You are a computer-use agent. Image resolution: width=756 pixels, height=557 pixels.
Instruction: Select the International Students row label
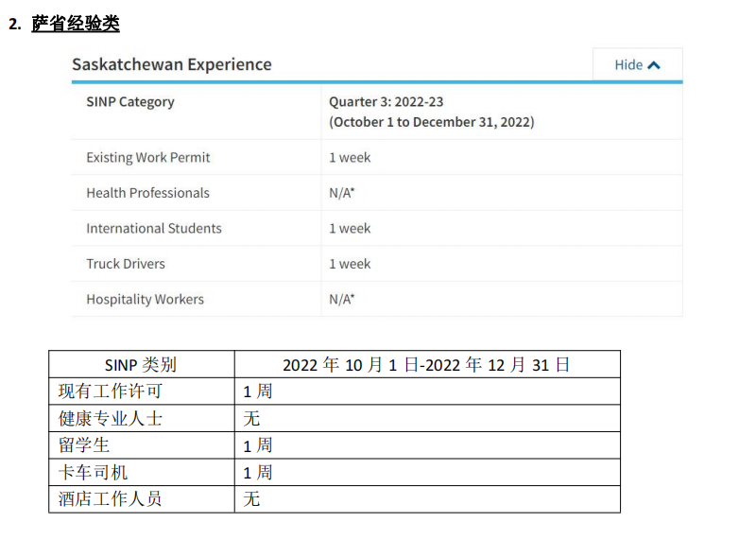click(x=154, y=228)
